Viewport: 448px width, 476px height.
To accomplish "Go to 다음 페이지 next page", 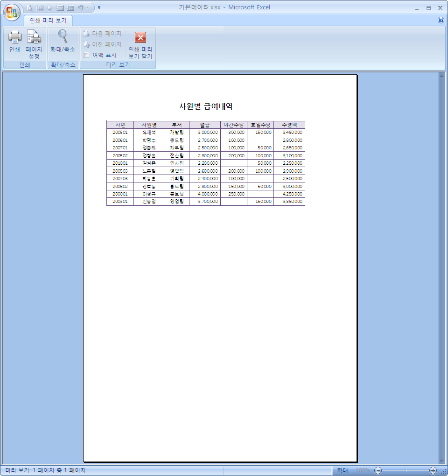I will [x=102, y=34].
